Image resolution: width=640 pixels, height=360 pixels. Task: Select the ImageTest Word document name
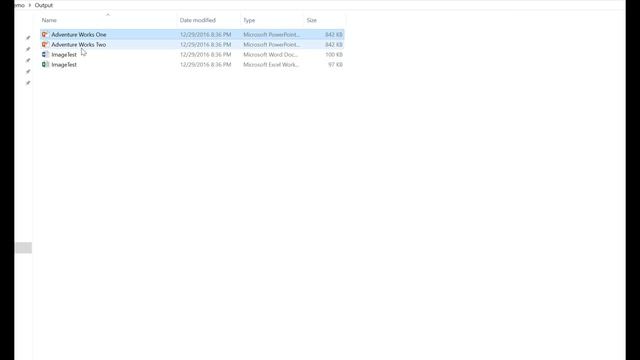64,55
